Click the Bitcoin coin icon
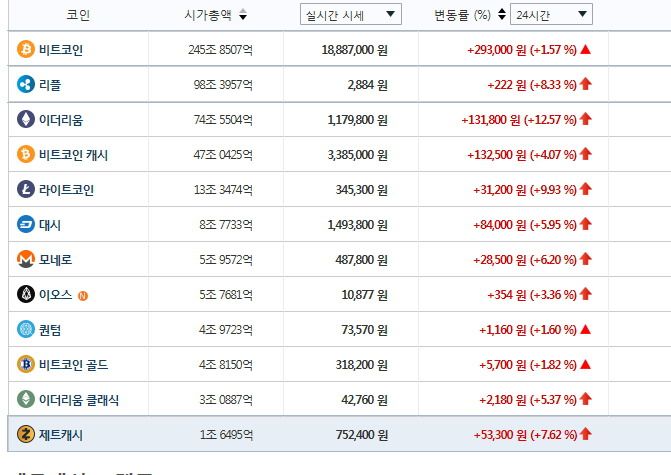This screenshot has width=671, height=475. point(26,49)
